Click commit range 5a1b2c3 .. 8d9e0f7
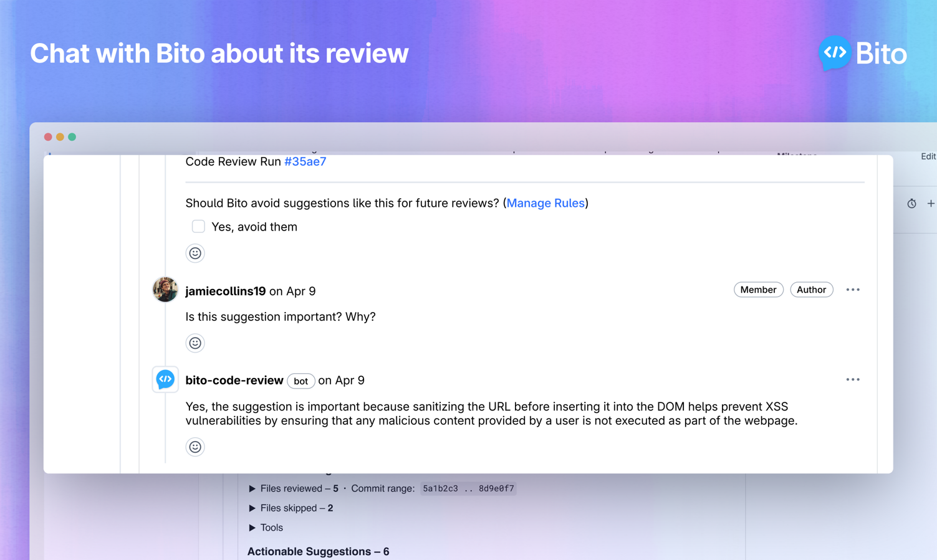This screenshot has width=937, height=560. tap(468, 489)
